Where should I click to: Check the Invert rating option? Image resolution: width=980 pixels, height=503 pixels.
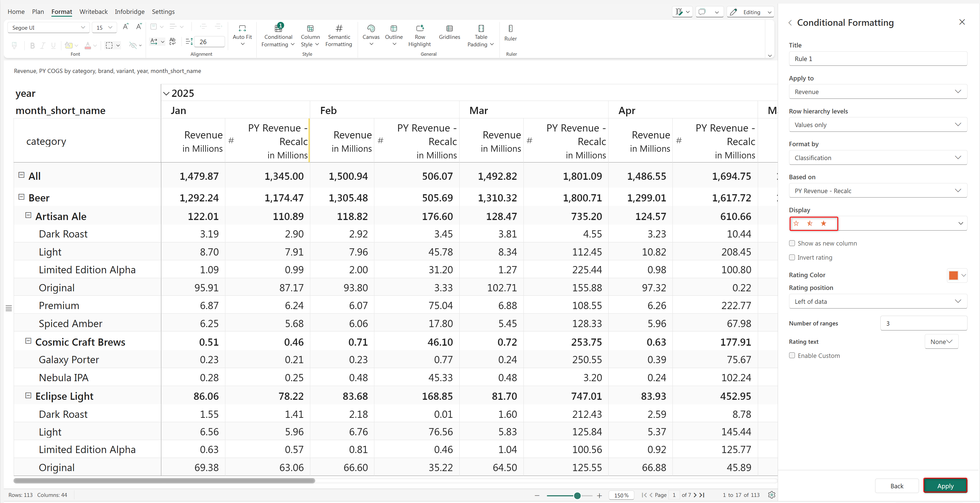click(x=792, y=257)
